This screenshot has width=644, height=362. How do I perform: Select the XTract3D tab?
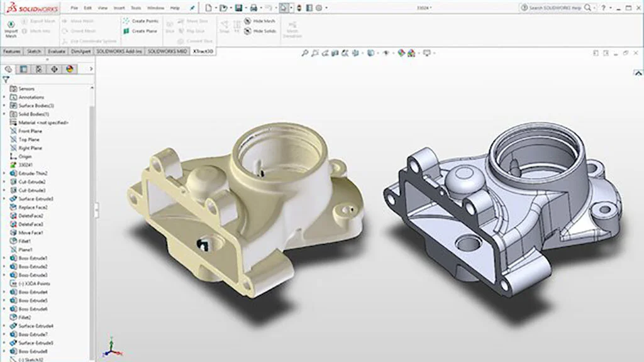point(203,52)
